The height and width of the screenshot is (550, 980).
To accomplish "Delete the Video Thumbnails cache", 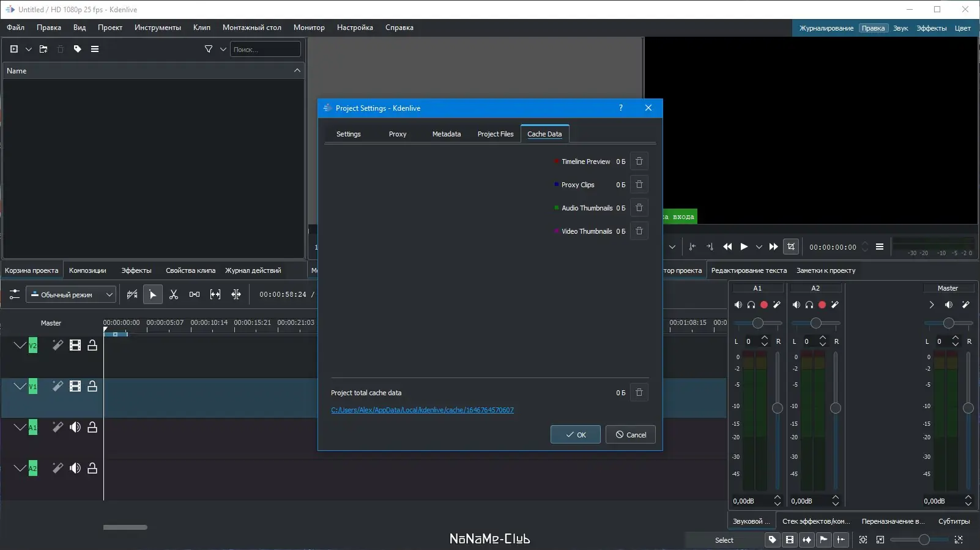I will click(639, 231).
